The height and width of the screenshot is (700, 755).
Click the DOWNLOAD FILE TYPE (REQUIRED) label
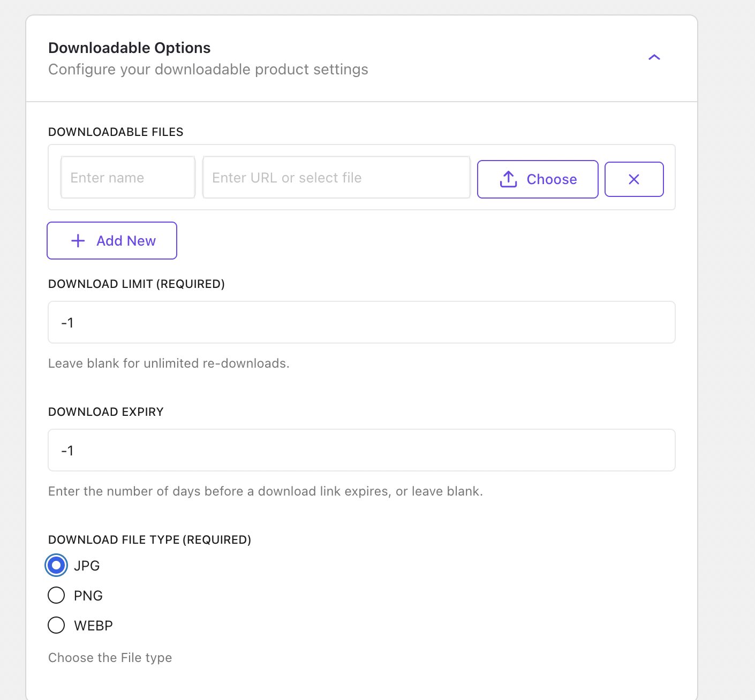click(150, 539)
